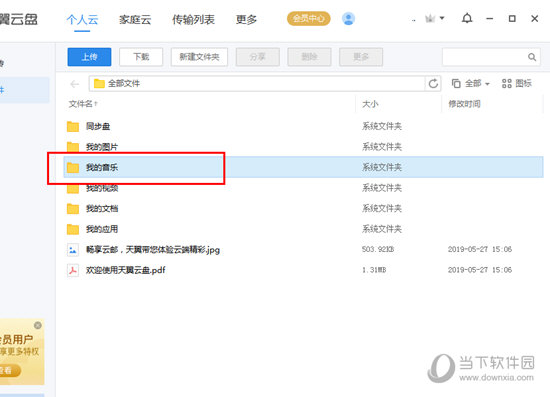550x397 pixels.
Task: Open the user avatar profile icon
Action: pyautogui.click(x=348, y=19)
